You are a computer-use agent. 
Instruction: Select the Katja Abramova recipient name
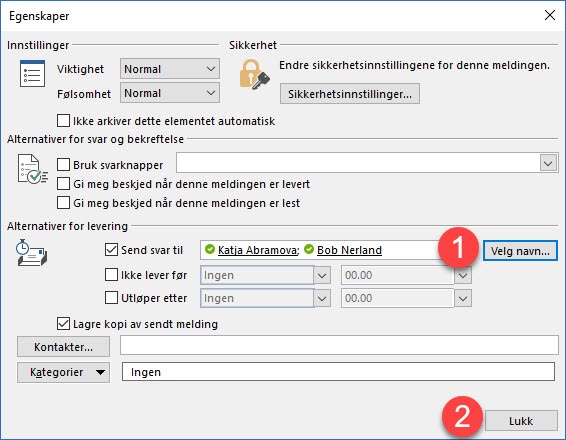click(x=258, y=250)
